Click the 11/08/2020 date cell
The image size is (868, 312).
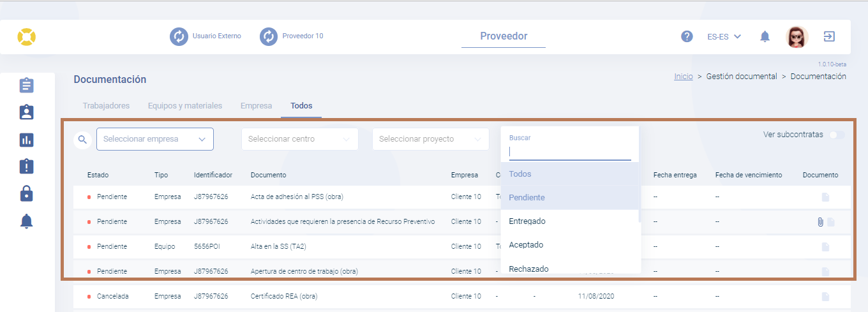(x=595, y=297)
